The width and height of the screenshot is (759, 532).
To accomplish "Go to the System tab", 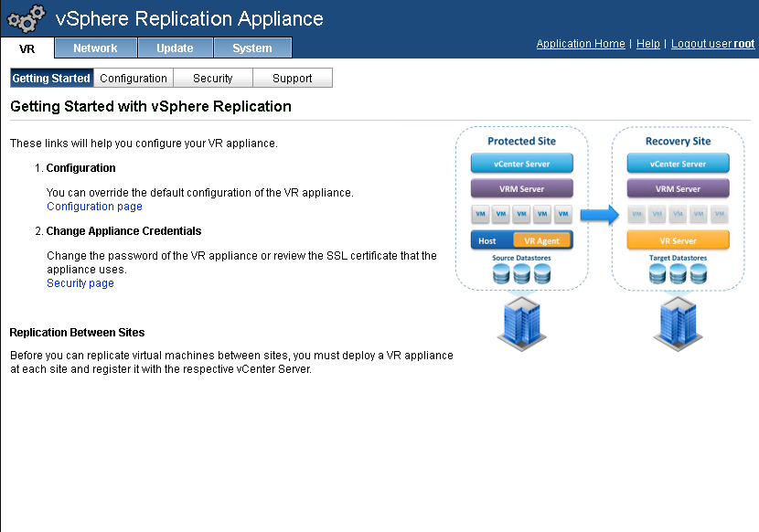I will point(252,48).
